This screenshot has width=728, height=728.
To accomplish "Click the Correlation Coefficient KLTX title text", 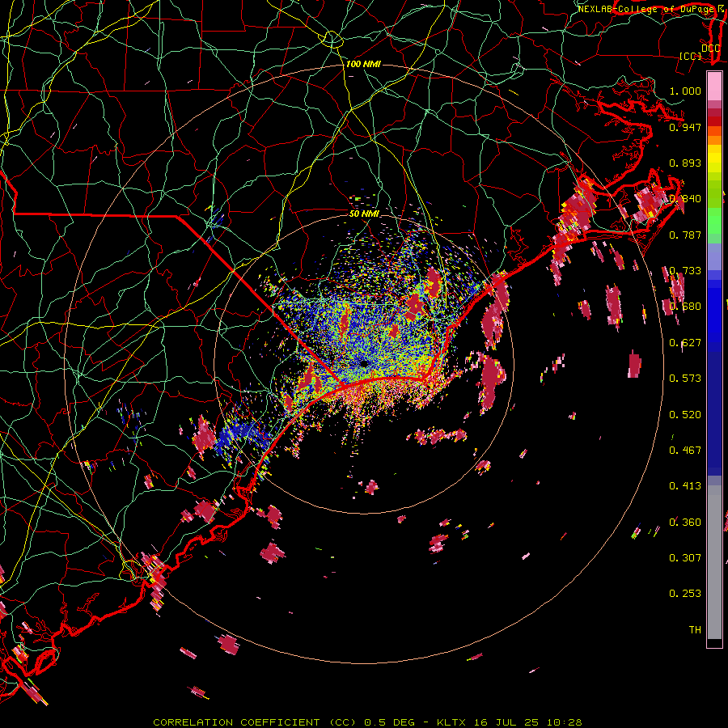I will click(367, 722).
